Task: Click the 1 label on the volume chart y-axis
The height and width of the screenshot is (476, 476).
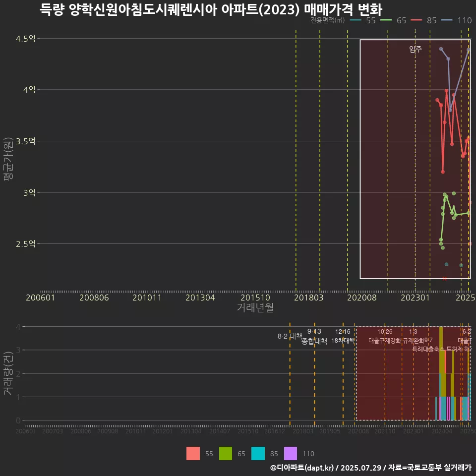Action: click(x=18, y=397)
